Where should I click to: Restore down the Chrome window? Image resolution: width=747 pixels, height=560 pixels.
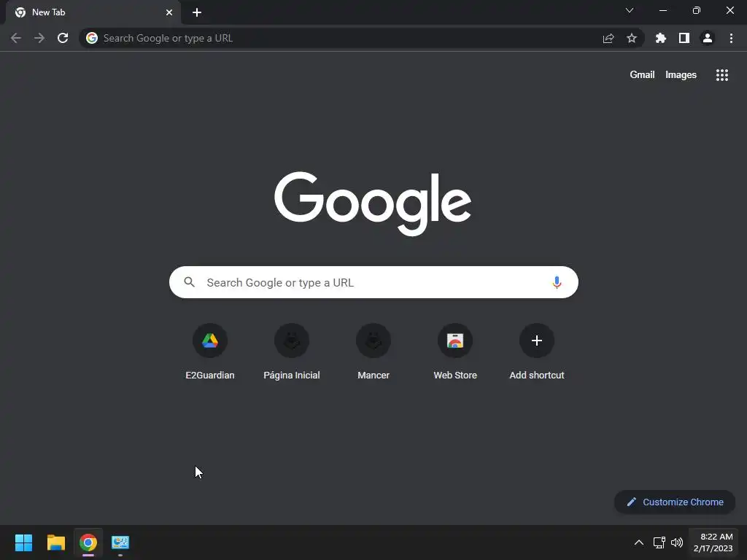coord(697,10)
